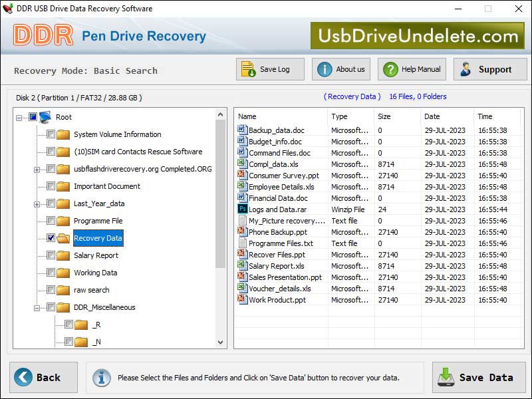Toggle the Root checkbox
The width and height of the screenshot is (532, 399).
[x=33, y=117]
